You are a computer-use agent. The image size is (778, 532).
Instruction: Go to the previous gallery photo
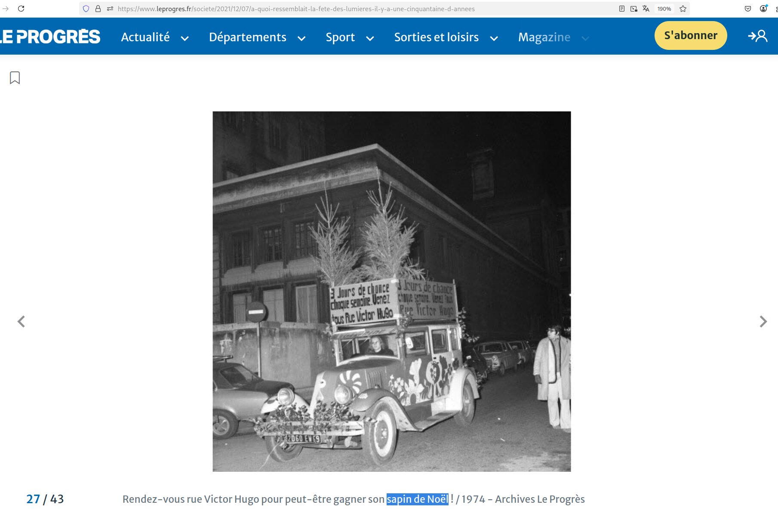[x=21, y=322]
